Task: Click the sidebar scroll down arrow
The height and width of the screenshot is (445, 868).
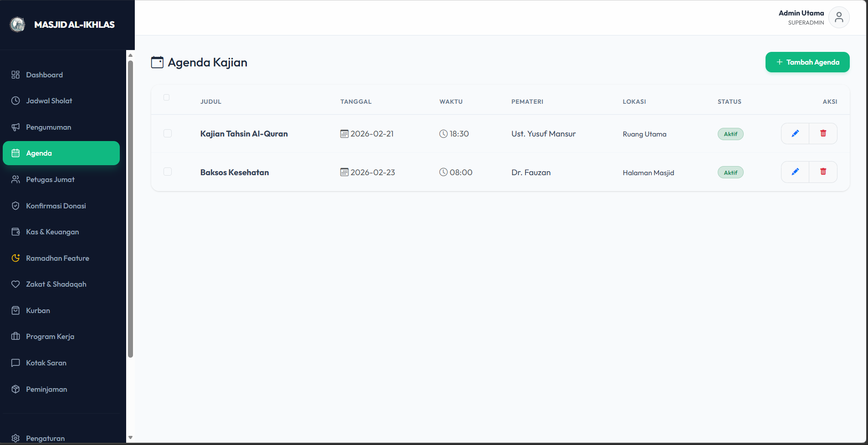Action: point(130,438)
